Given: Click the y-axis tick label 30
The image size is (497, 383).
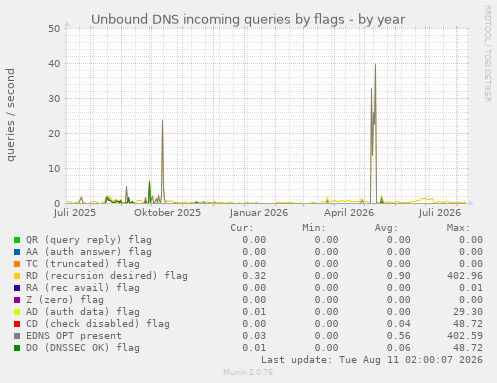Looking at the screenshot, I should pyautogui.click(x=54, y=99).
